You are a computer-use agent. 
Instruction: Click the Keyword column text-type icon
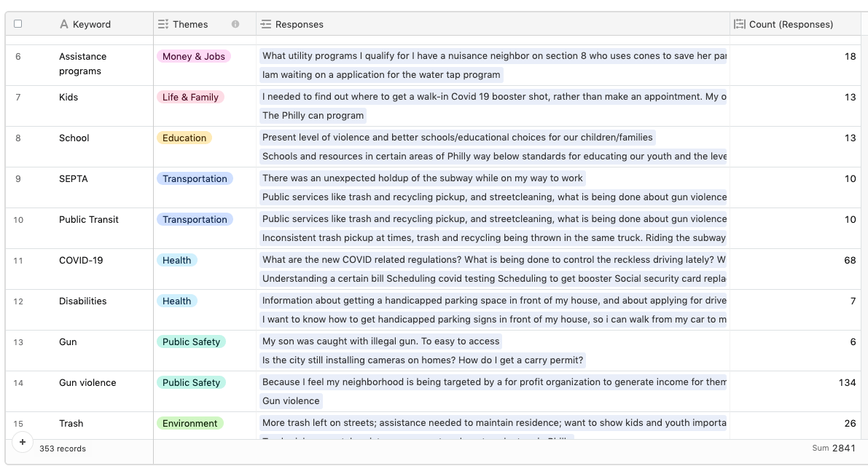click(x=64, y=24)
